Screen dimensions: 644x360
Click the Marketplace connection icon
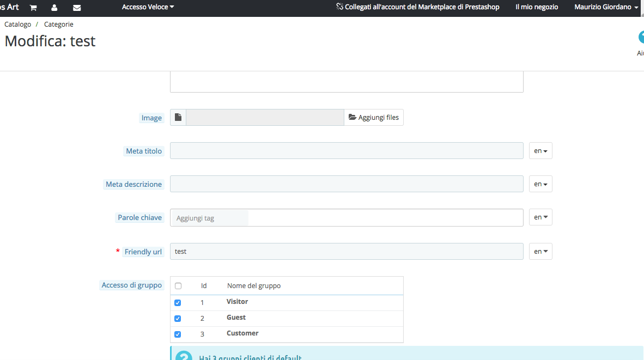pos(339,7)
